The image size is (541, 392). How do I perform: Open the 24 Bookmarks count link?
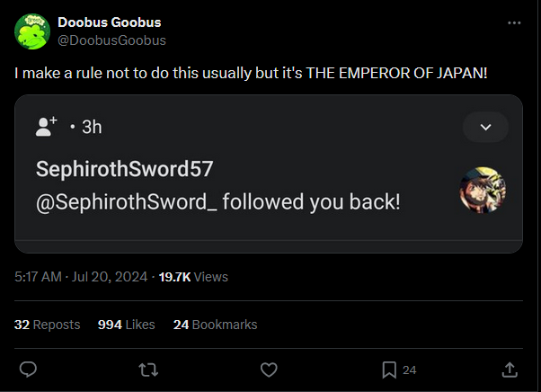coord(216,325)
